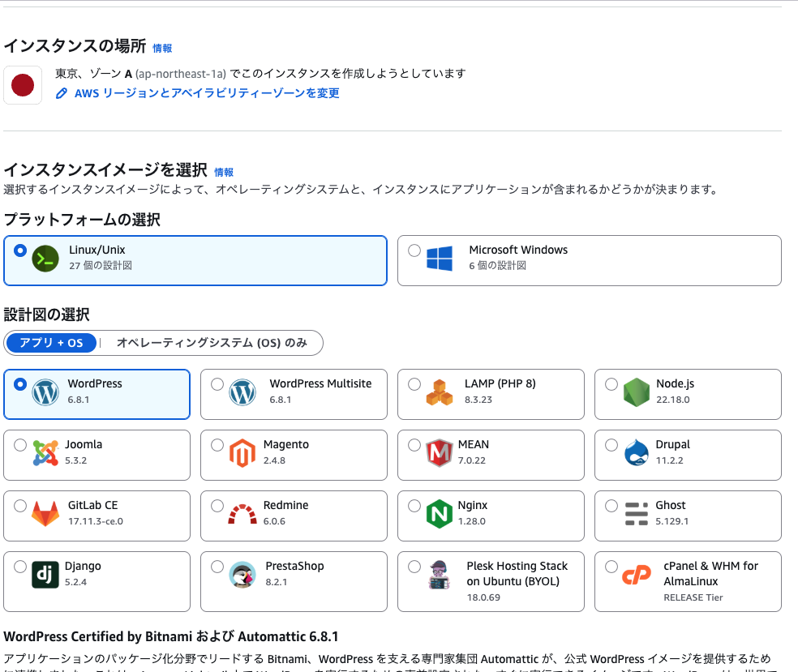The image size is (798, 672).
Task: Click the WordPress logo icon
Action: (45, 392)
